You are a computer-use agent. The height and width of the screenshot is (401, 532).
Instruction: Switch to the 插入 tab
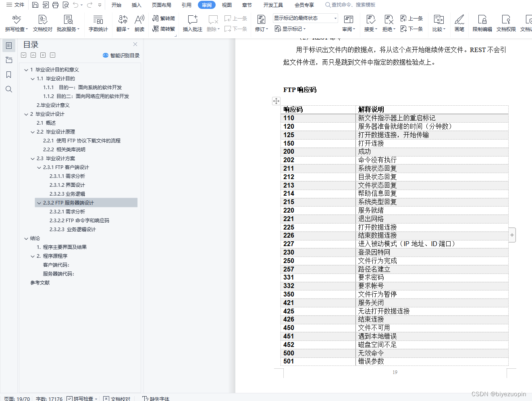tap(137, 5)
